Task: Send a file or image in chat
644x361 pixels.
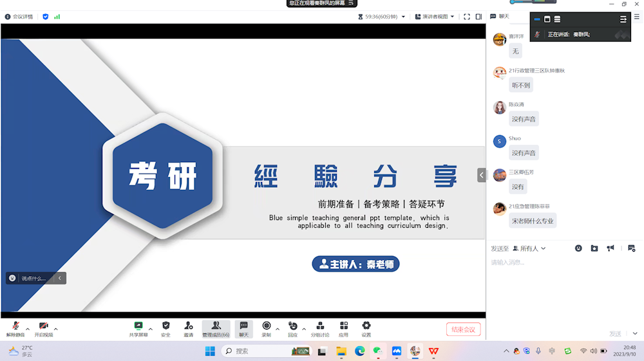Action: (x=594, y=248)
